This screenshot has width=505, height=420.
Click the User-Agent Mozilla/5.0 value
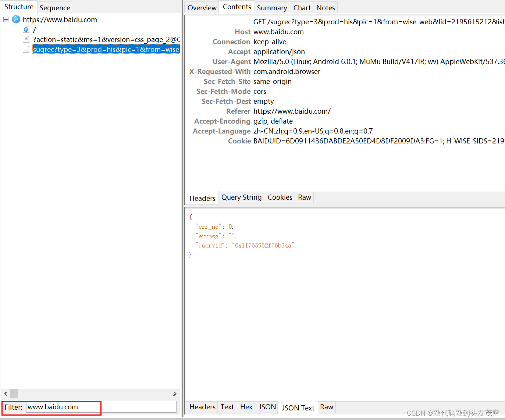click(x=379, y=61)
